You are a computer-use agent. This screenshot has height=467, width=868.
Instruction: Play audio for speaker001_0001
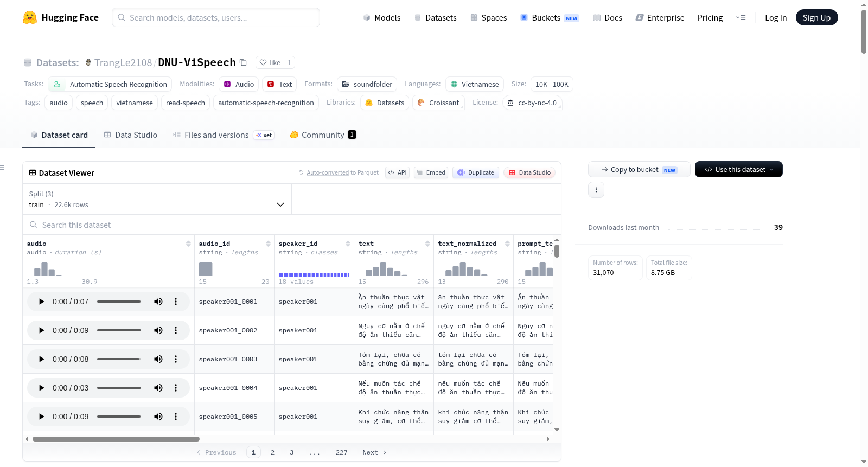pos(41,302)
